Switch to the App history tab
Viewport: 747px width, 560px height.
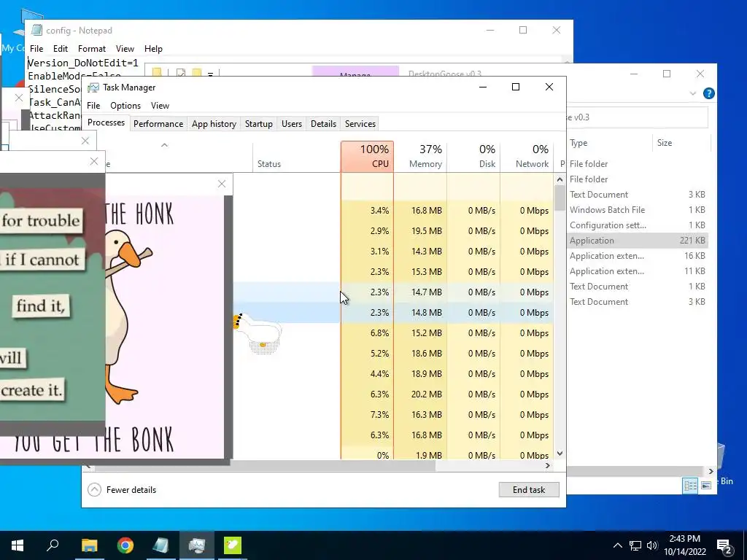click(214, 124)
